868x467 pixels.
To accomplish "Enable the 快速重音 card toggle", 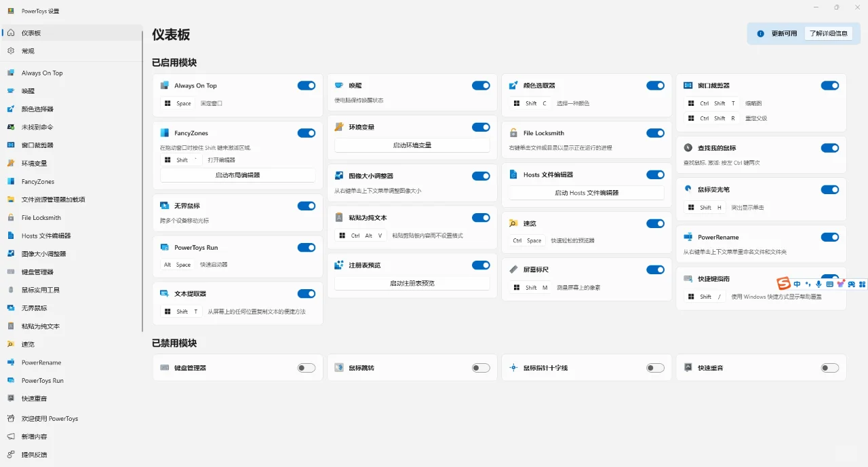I will click(830, 368).
